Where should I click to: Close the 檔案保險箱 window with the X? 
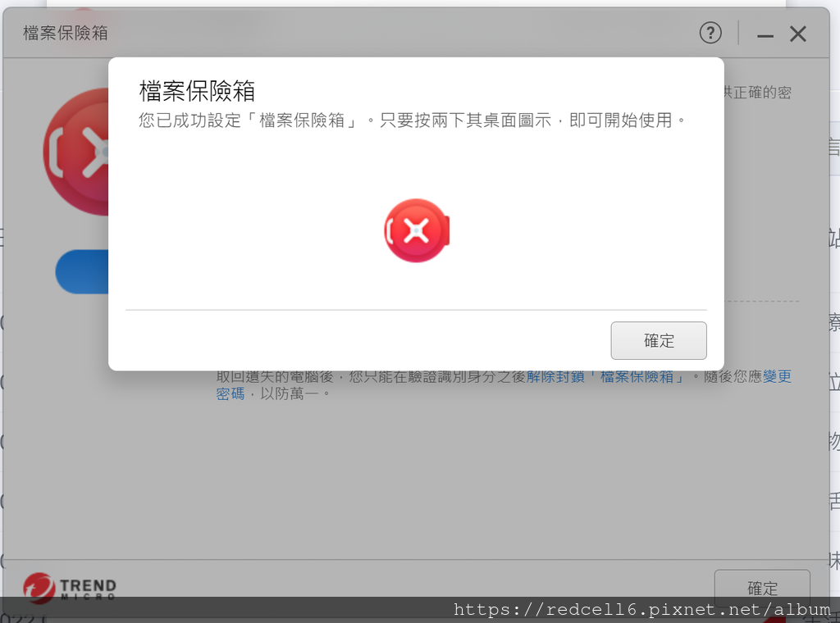click(797, 34)
